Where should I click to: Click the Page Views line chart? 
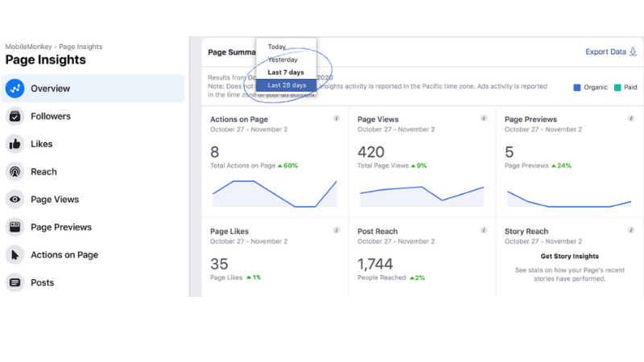[422, 196]
